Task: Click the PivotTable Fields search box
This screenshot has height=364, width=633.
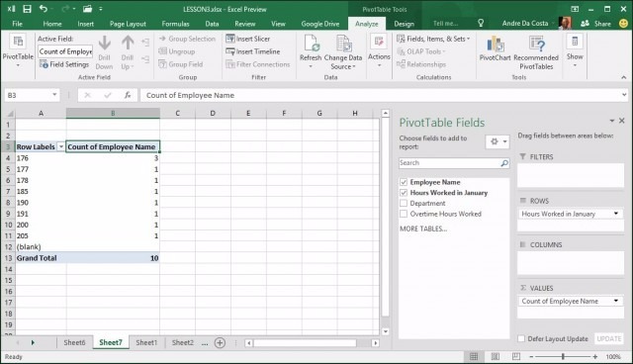Action: tap(454, 163)
